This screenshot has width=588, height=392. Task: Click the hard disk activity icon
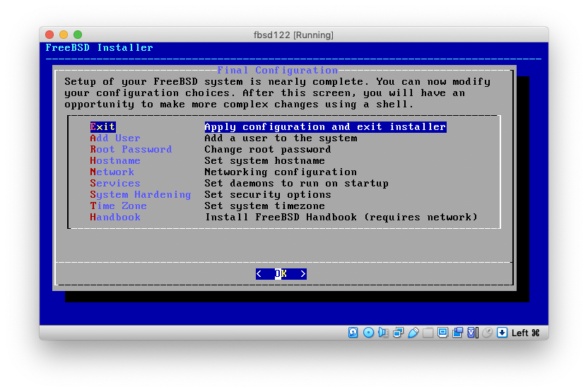click(x=353, y=333)
